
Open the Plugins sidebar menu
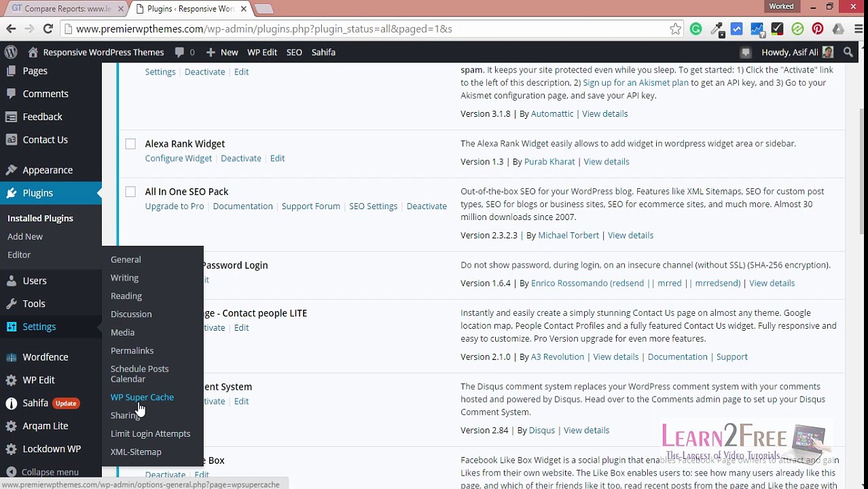click(37, 193)
